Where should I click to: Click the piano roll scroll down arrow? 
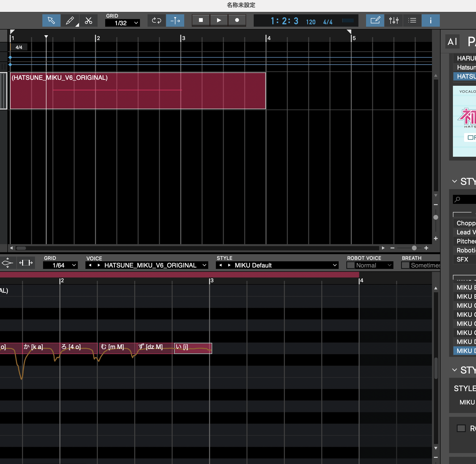click(436, 448)
